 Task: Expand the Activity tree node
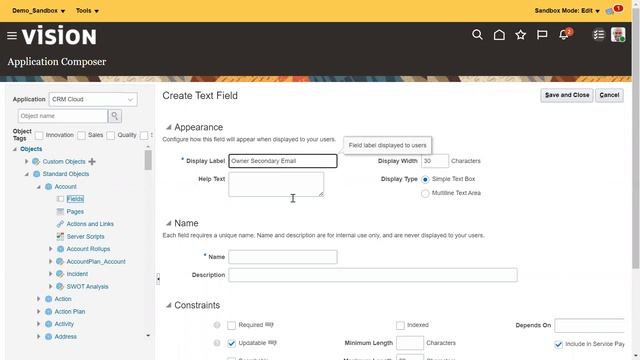38,324
